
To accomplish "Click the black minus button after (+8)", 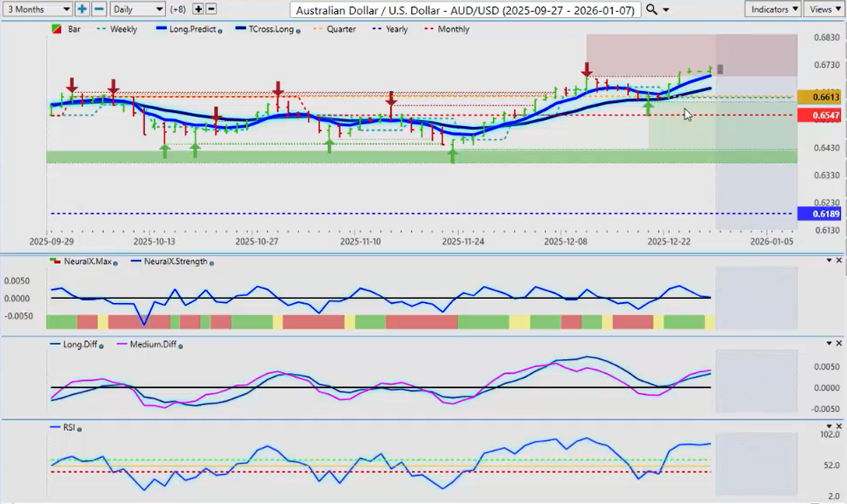I will [x=211, y=9].
